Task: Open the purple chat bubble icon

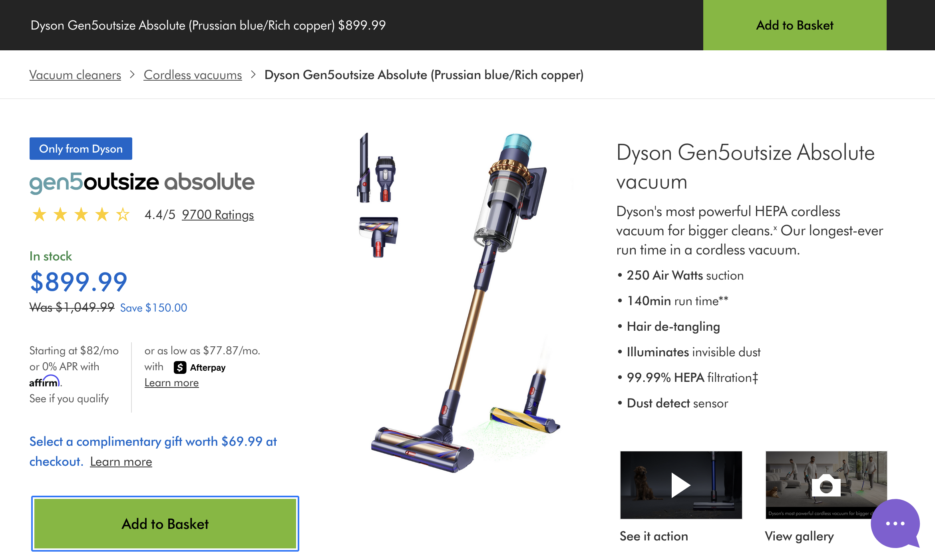Action: [895, 523]
